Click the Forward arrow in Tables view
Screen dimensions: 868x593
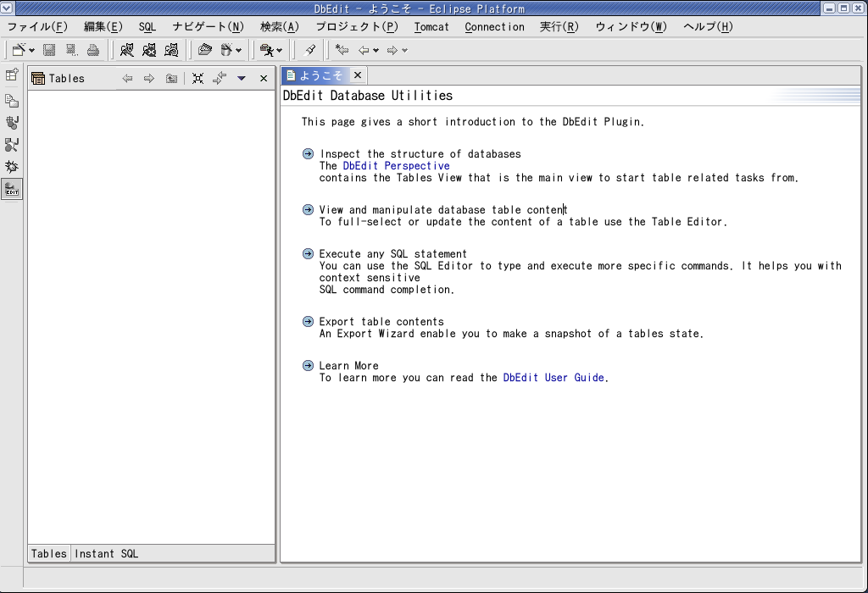click(149, 79)
